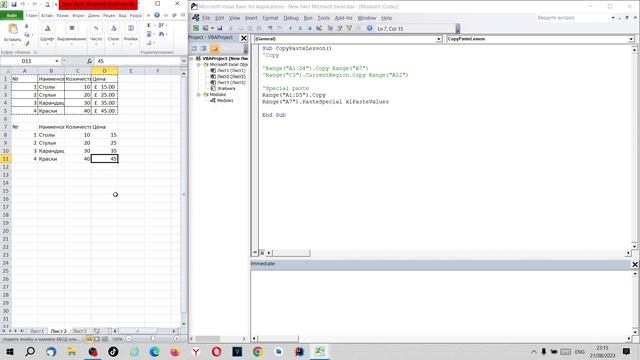
Task: Open Project Explorer from VBA toolbar icon
Action: click(330, 28)
